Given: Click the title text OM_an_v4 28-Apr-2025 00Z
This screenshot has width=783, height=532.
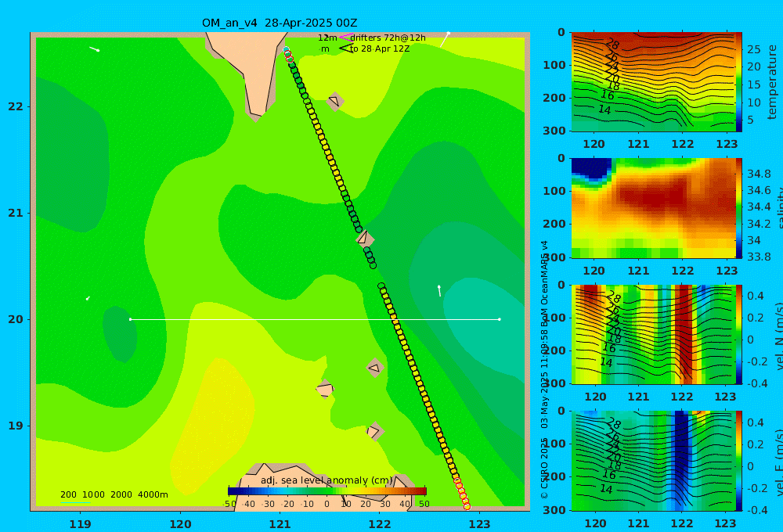Looking at the screenshot, I should pos(280,23).
